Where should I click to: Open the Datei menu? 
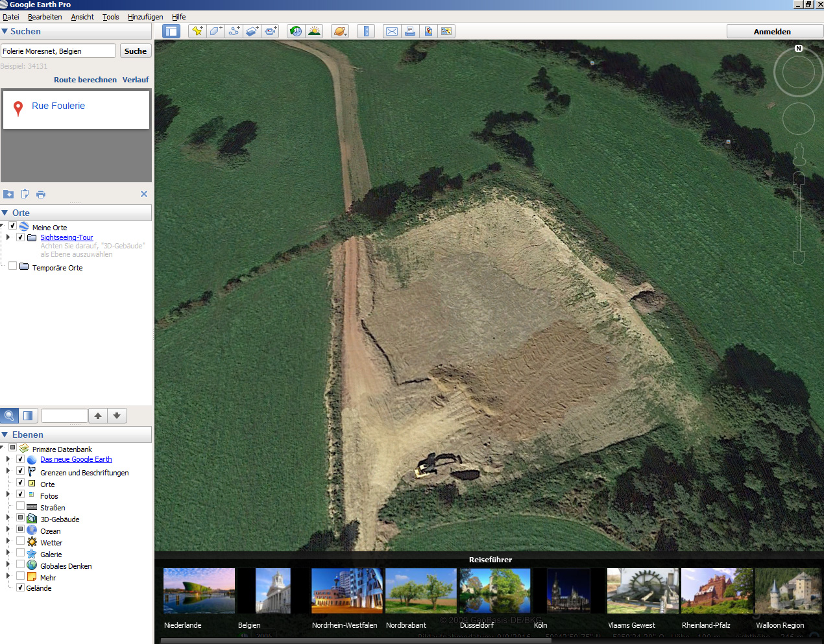(x=11, y=17)
